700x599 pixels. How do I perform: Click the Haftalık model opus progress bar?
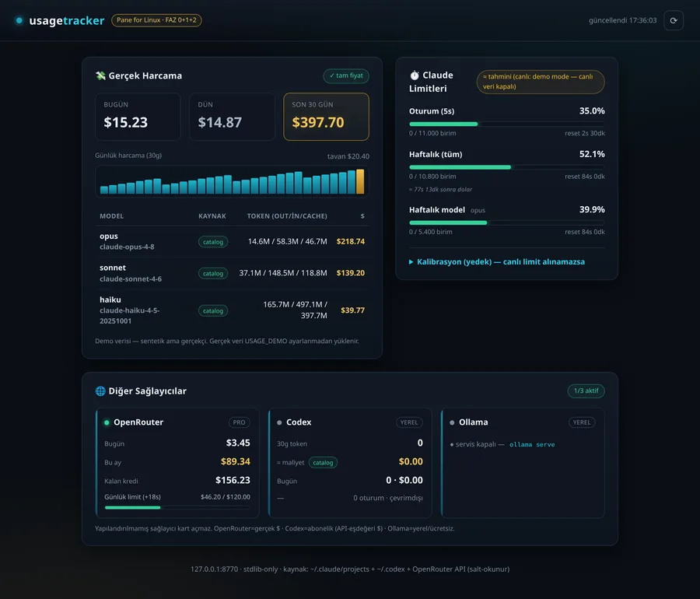click(506, 222)
